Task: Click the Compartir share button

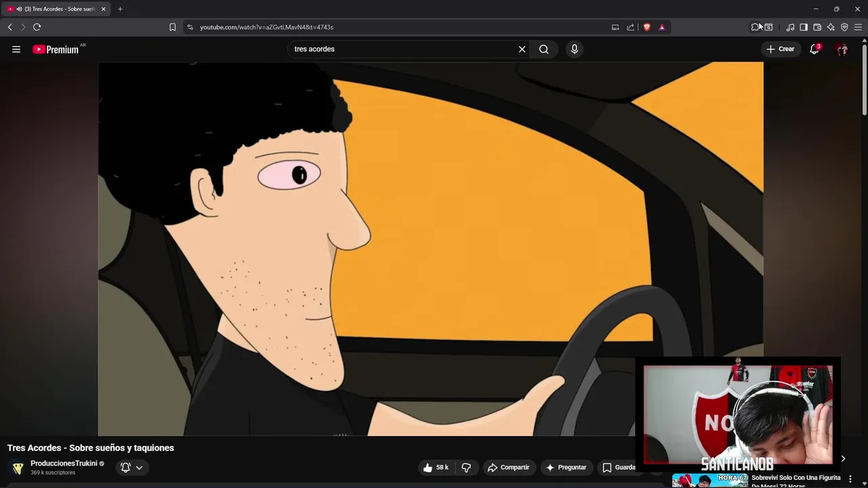Action: (509, 468)
